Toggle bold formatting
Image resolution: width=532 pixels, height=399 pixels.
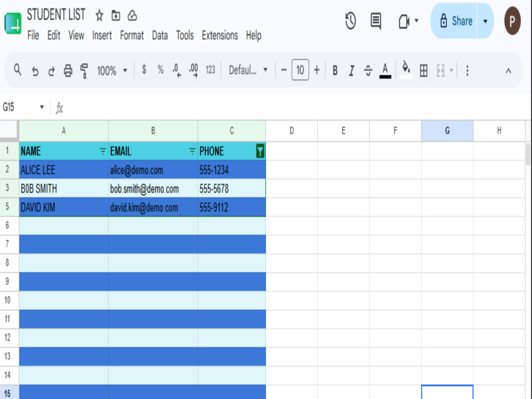[335, 70]
